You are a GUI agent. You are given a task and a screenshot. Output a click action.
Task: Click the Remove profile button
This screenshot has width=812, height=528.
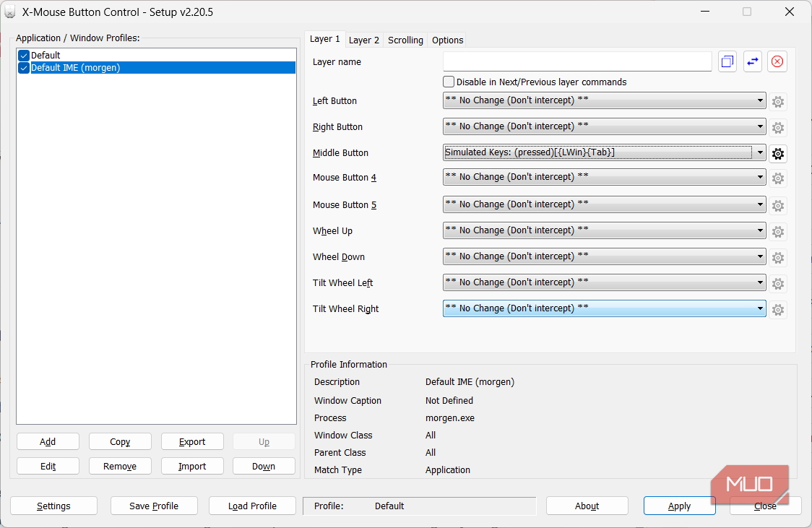click(120, 466)
